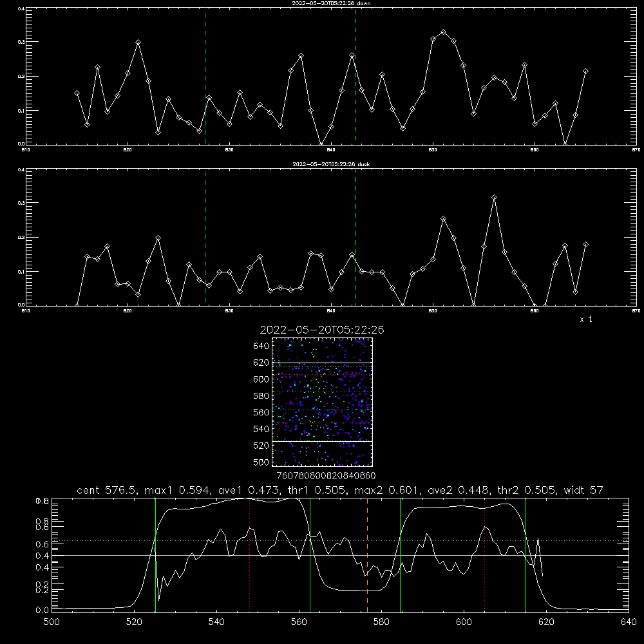Click the 640 label on heat map y-axis
Image resolution: width=644 pixels, height=644 pixels.
pyautogui.click(x=261, y=346)
